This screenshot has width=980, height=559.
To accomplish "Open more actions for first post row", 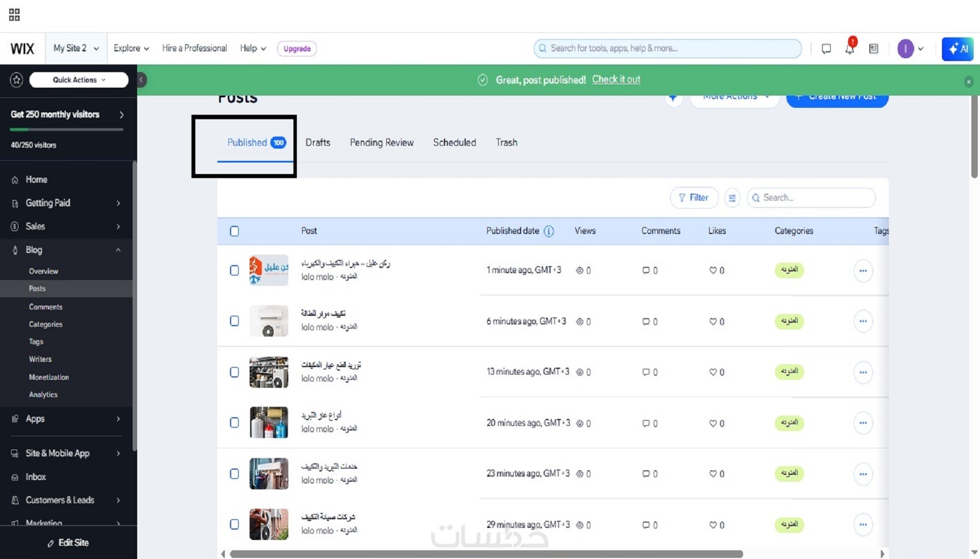I will point(863,270).
